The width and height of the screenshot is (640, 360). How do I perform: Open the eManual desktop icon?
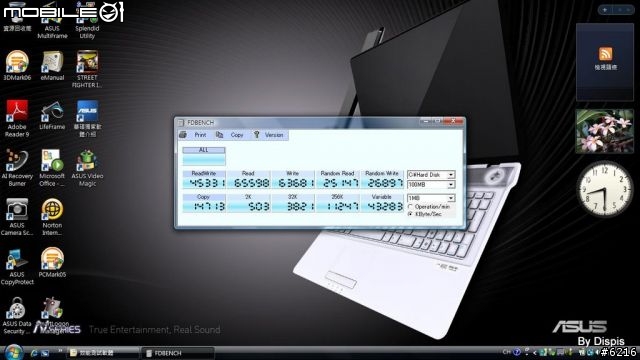click(x=52, y=65)
